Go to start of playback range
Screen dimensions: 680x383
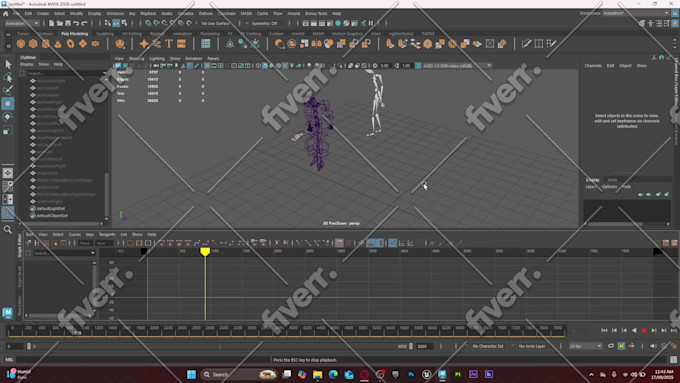[x=604, y=331]
